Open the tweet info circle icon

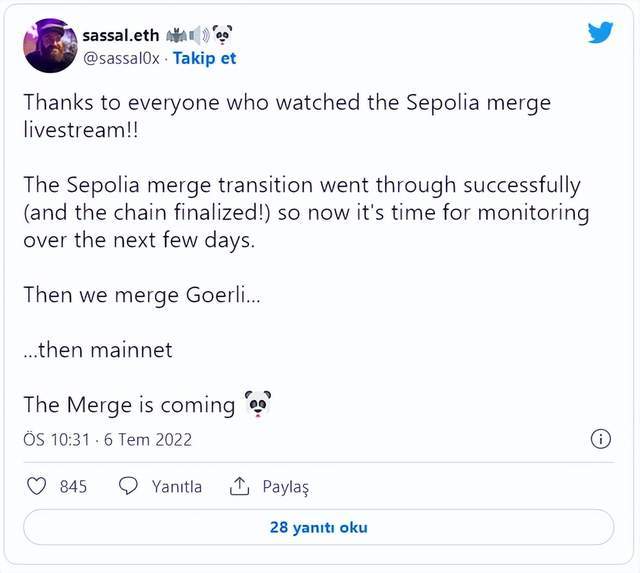pyautogui.click(x=601, y=439)
